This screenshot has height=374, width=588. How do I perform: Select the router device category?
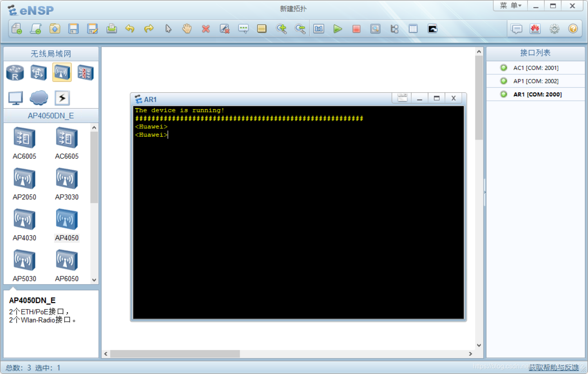15,73
